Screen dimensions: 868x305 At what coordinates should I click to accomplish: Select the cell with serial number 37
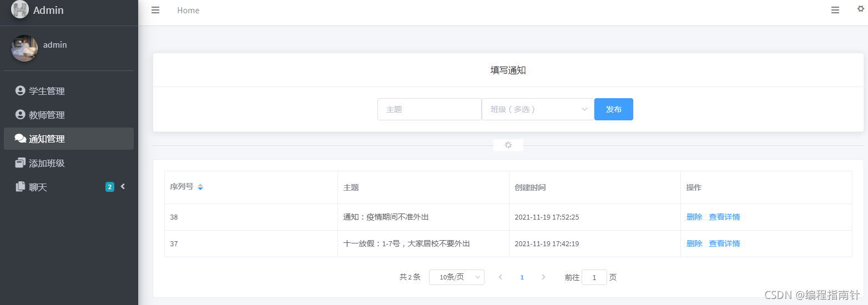pyautogui.click(x=251, y=243)
